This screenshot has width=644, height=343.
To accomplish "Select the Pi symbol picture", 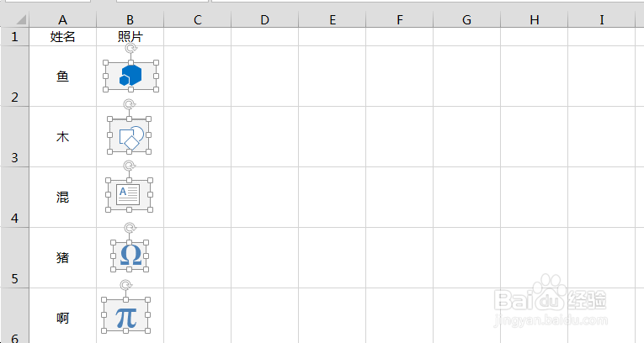I will tap(125, 317).
